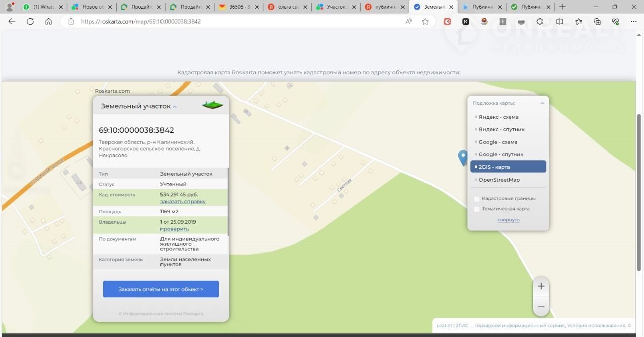Collapse Подложка карты panel with chevron

point(542,103)
